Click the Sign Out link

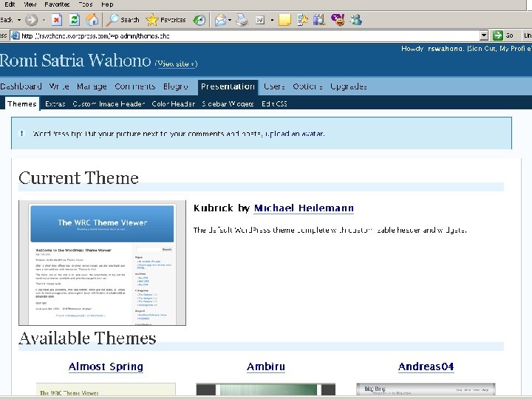point(482,49)
